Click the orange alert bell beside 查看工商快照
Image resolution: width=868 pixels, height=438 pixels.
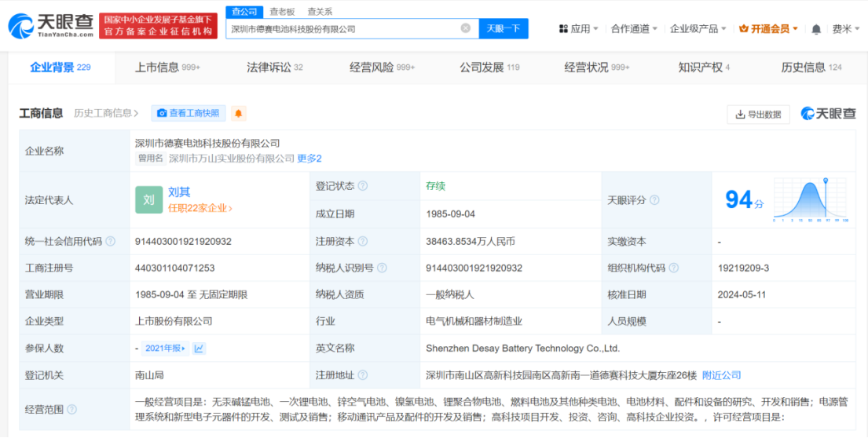238,114
